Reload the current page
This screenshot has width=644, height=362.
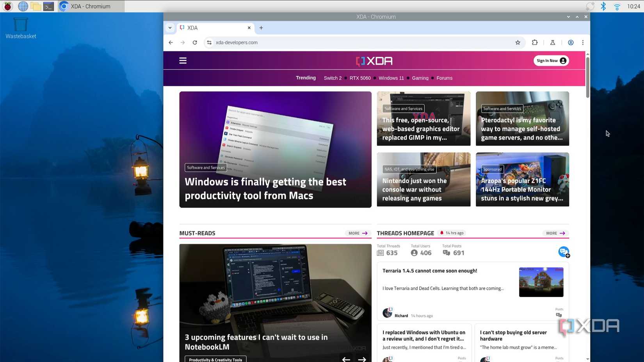[x=195, y=42]
